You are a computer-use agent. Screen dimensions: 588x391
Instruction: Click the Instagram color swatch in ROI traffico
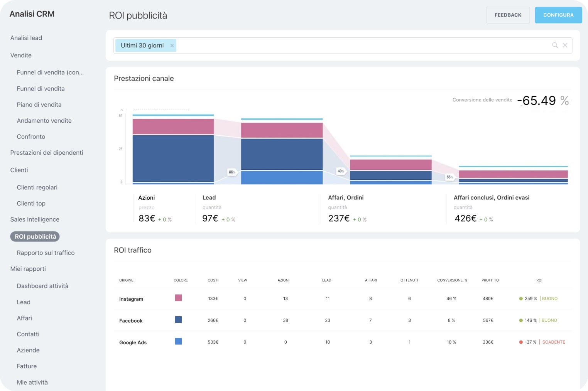[x=178, y=298]
